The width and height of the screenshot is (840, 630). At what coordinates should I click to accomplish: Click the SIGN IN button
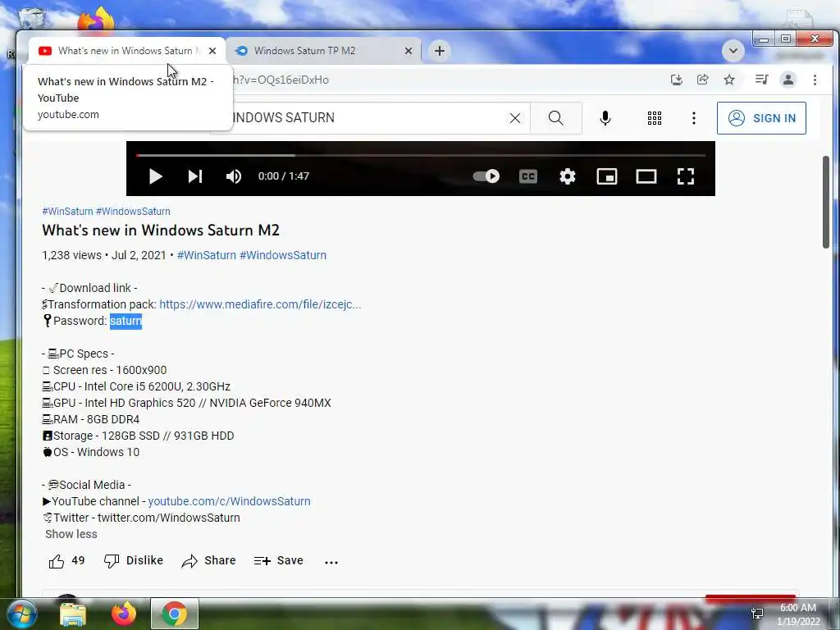tap(761, 118)
